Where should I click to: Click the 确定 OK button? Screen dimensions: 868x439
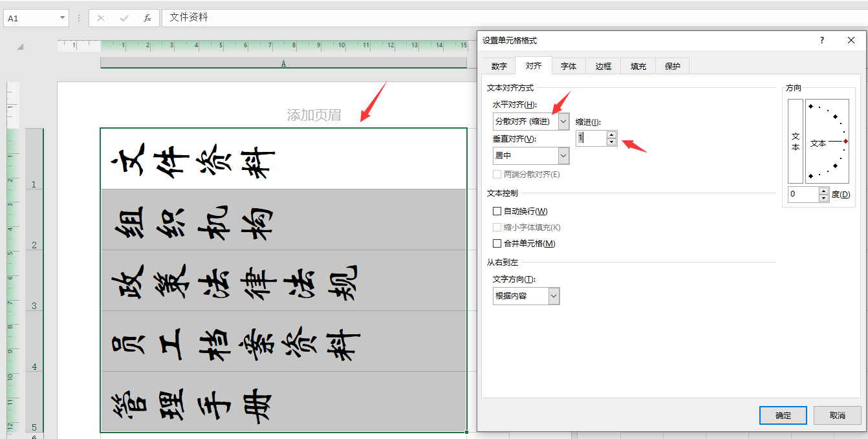pyautogui.click(x=783, y=415)
